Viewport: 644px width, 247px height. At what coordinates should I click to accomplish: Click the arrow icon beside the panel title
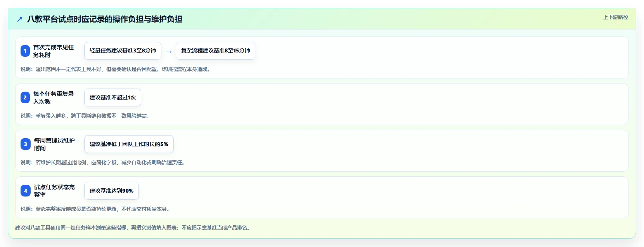pos(20,19)
